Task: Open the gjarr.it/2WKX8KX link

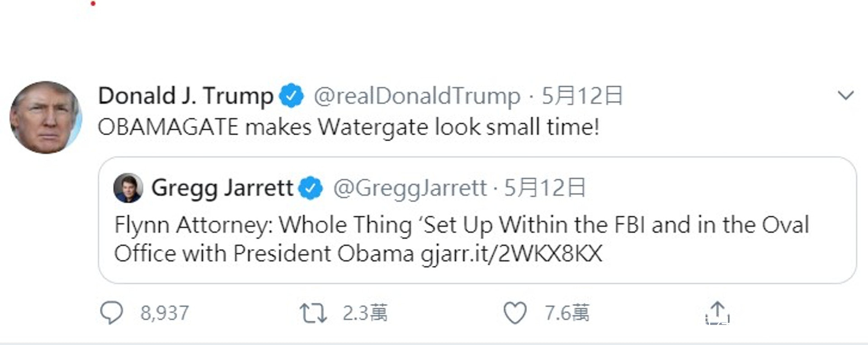Action: (x=511, y=253)
